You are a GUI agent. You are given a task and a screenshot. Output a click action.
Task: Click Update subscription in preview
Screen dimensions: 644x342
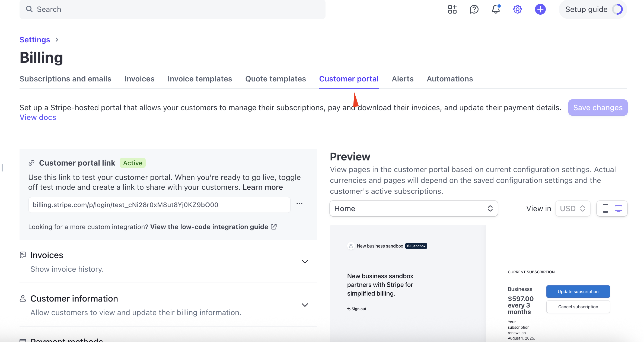click(x=578, y=292)
